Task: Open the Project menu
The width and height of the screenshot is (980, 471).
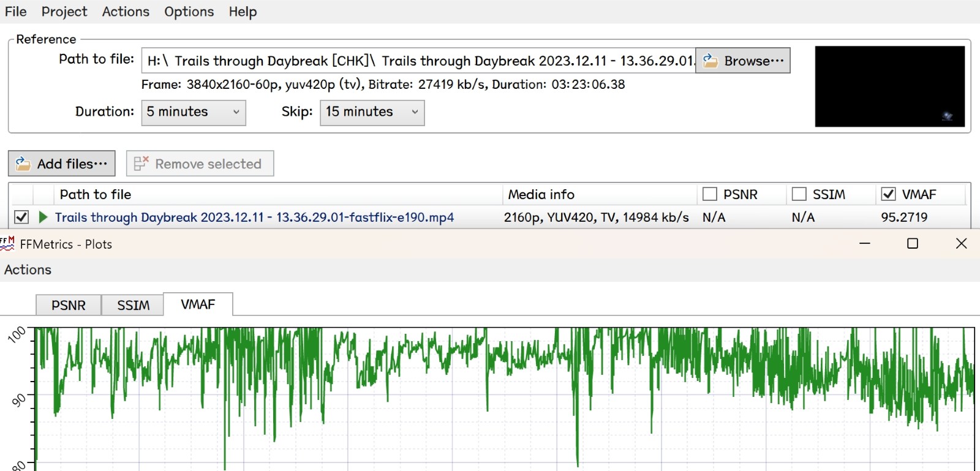Action: coord(64,12)
